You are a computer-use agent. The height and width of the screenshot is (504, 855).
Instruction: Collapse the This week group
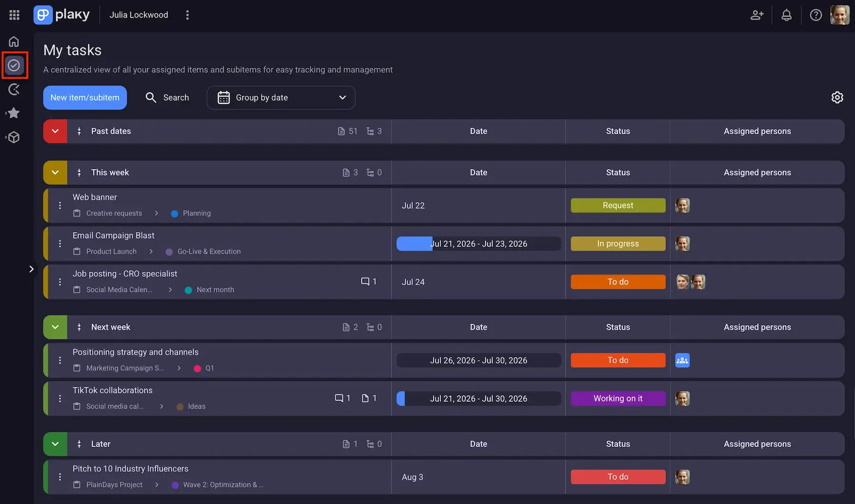pos(55,172)
